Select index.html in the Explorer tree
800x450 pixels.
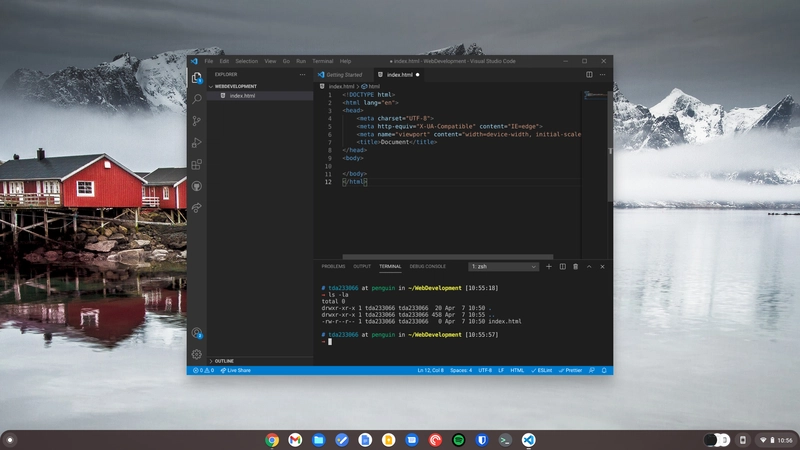click(242, 96)
